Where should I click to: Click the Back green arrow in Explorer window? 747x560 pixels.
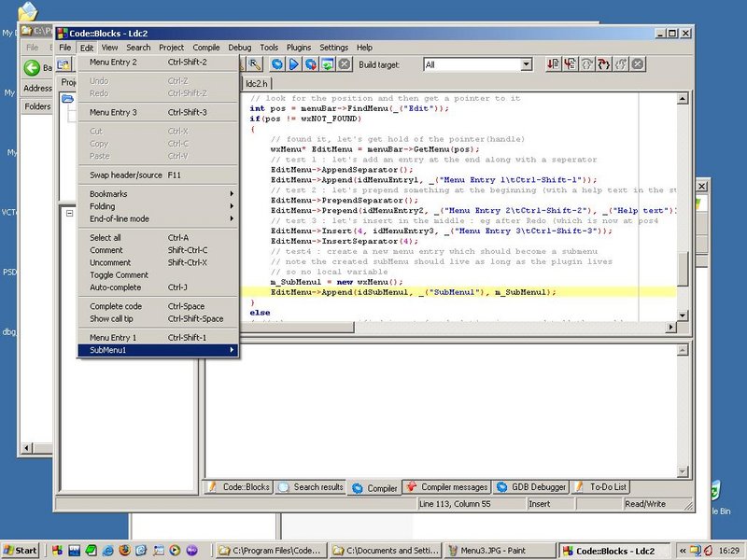(x=32, y=67)
